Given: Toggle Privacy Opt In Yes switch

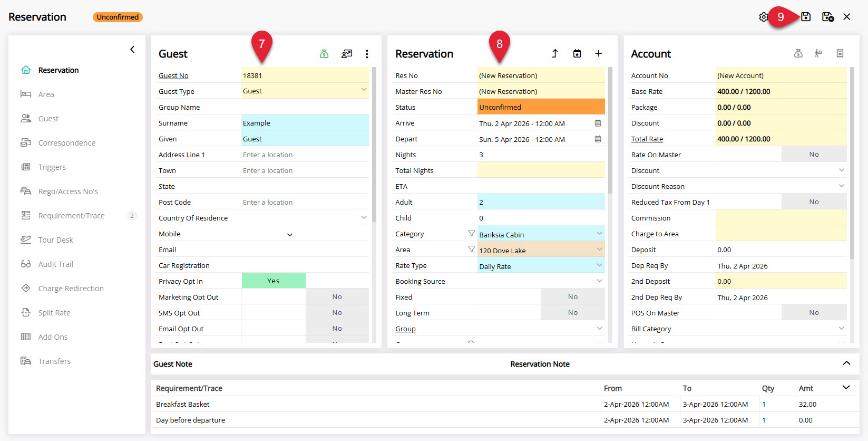Looking at the screenshot, I should pyautogui.click(x=274, y=281).
